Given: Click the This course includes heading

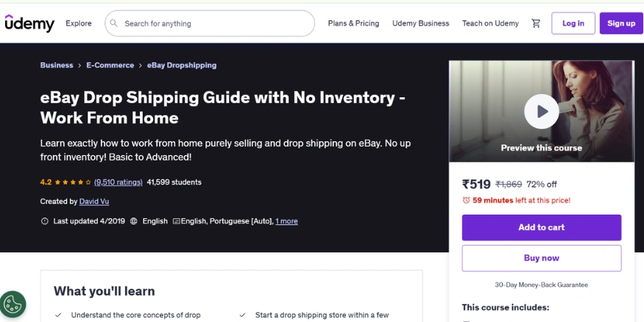Looking at the screenshot, I should coord(505,307).
